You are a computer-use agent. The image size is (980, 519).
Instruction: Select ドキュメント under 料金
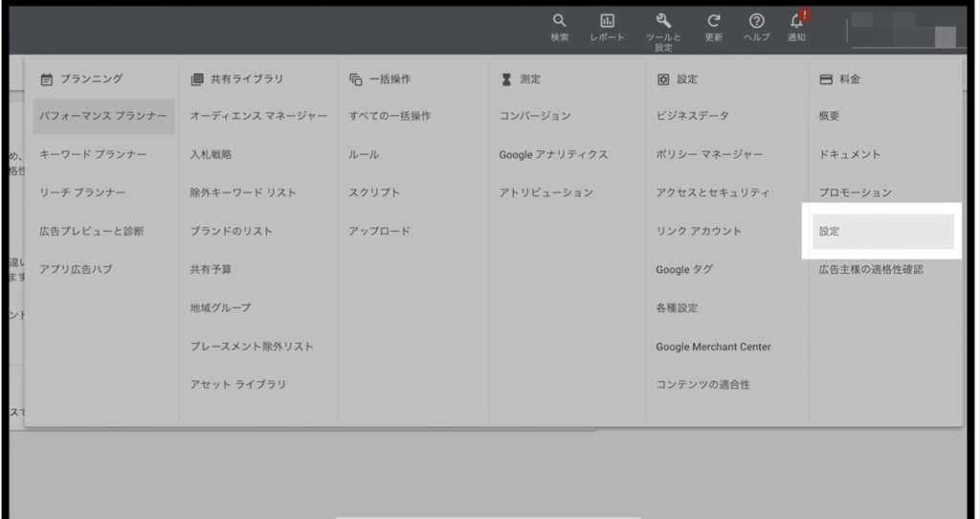coord(850,154)
